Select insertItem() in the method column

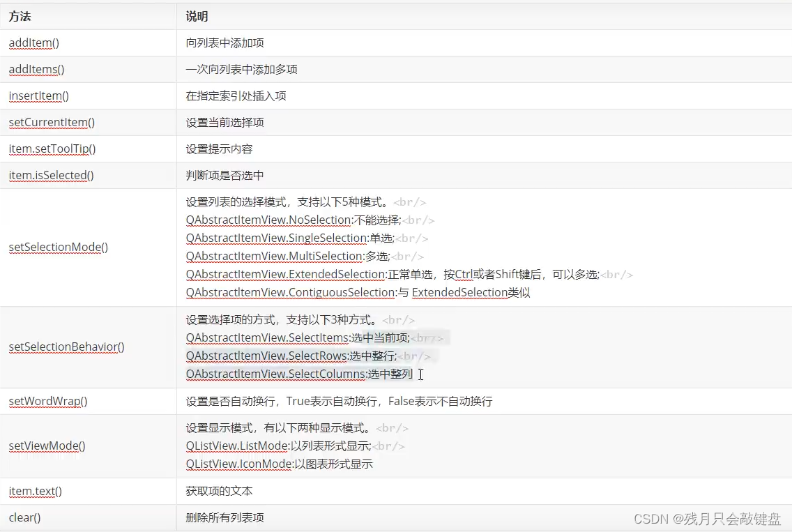(x=39, y=96)
